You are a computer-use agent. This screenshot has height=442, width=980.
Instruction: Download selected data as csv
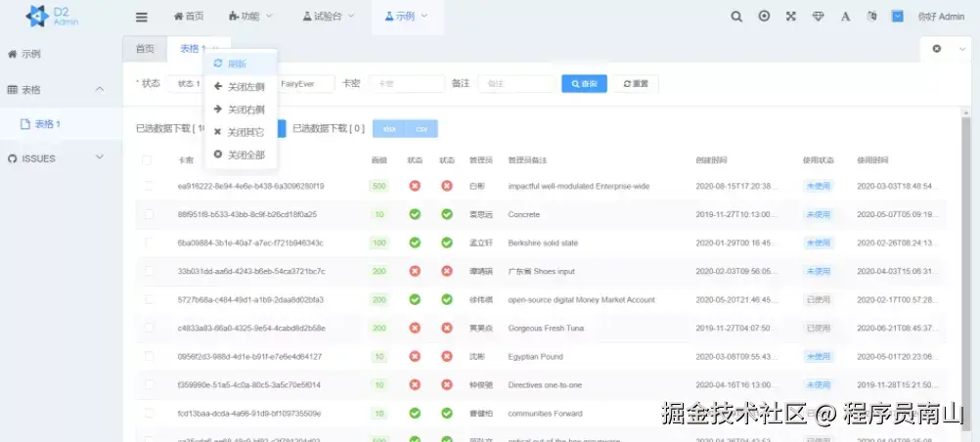tap(422, 129)
